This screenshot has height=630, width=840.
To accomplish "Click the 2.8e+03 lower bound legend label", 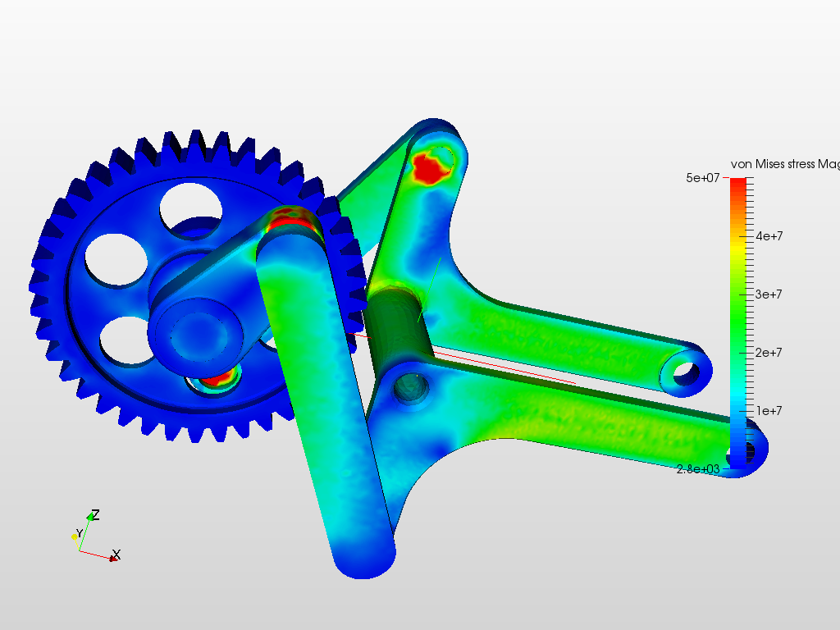I will [x=698, y=468].
